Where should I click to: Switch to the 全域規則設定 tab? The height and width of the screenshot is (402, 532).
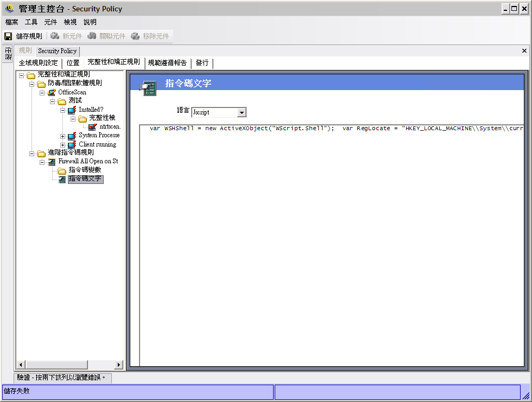pyautogui.click(x=39, y=63)
